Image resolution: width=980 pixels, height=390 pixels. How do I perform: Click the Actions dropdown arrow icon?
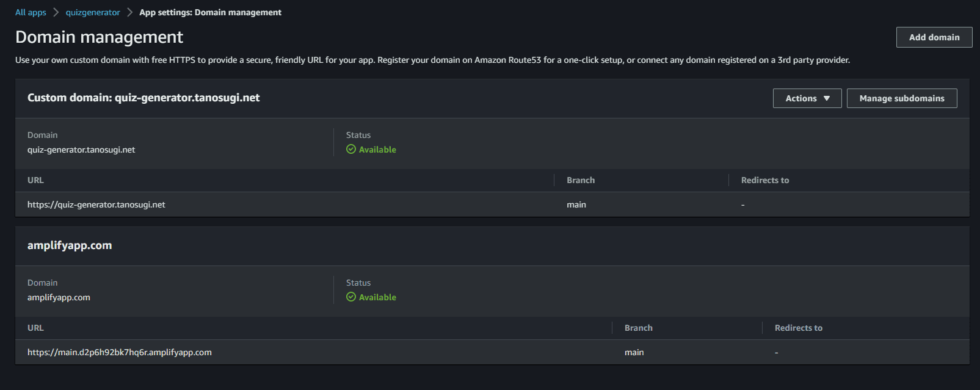click(x=827, y=98)
